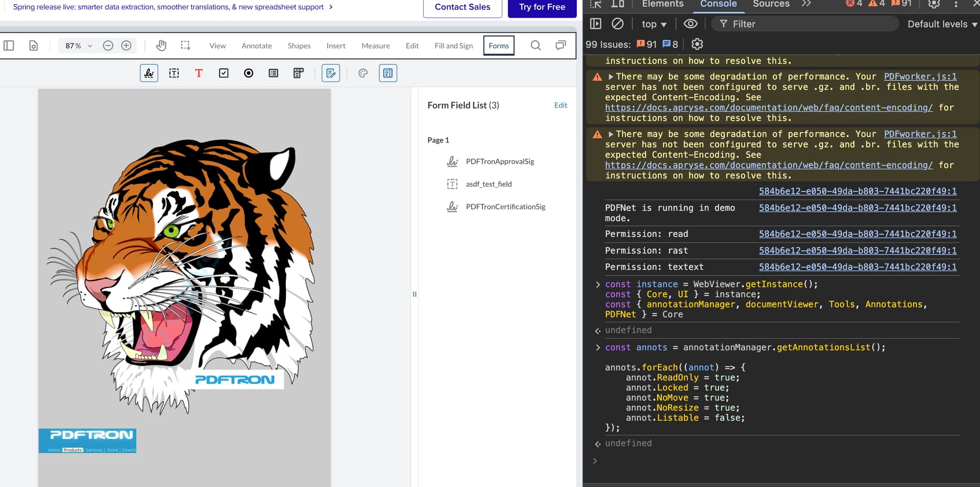Click the Contact Sales button
This screenshot has width=980, height=487.
pyautogui.click(x=462, y=7)
